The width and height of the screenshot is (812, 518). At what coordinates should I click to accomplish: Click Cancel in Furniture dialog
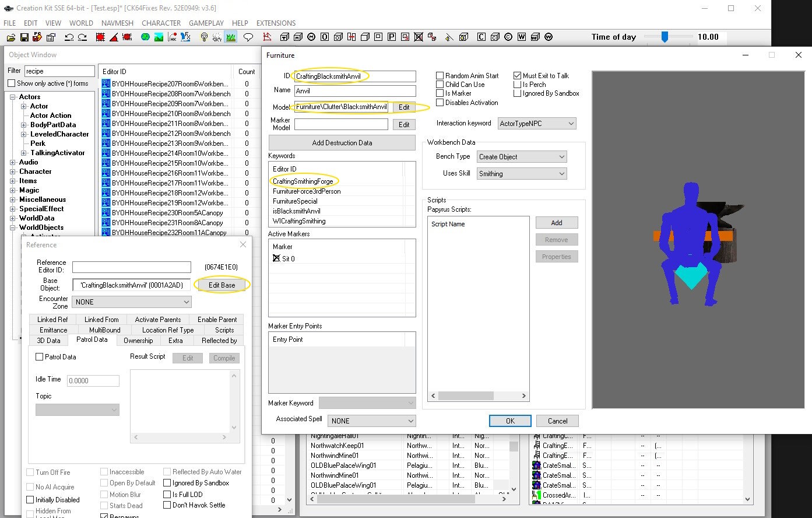point(557,421)
